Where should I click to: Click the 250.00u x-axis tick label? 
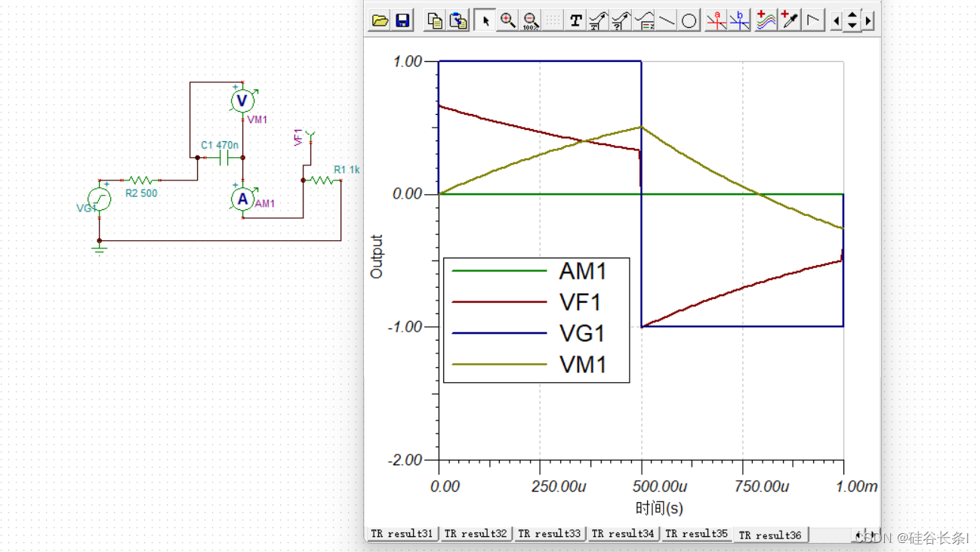pos(559,486)
